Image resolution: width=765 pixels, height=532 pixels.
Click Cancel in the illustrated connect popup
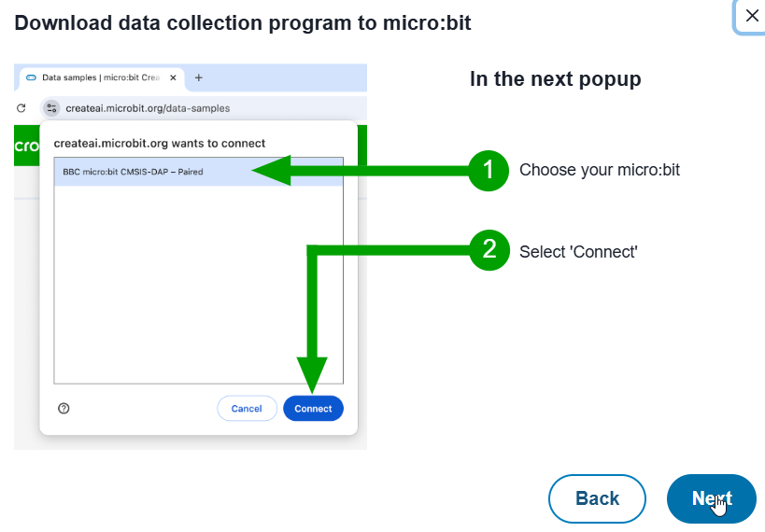[247, 409]
